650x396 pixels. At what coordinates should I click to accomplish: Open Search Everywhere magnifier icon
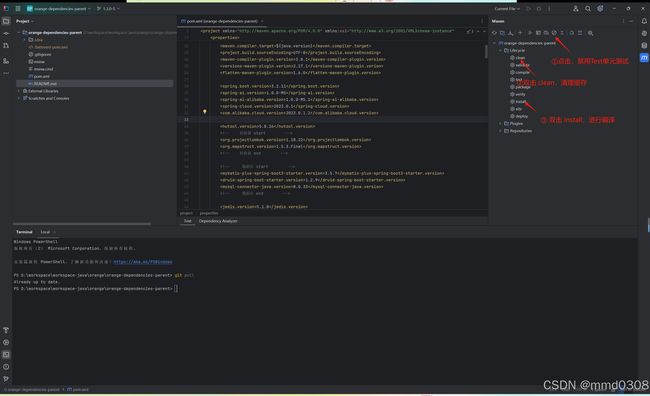pyautogui.click(x=588, y=8)
